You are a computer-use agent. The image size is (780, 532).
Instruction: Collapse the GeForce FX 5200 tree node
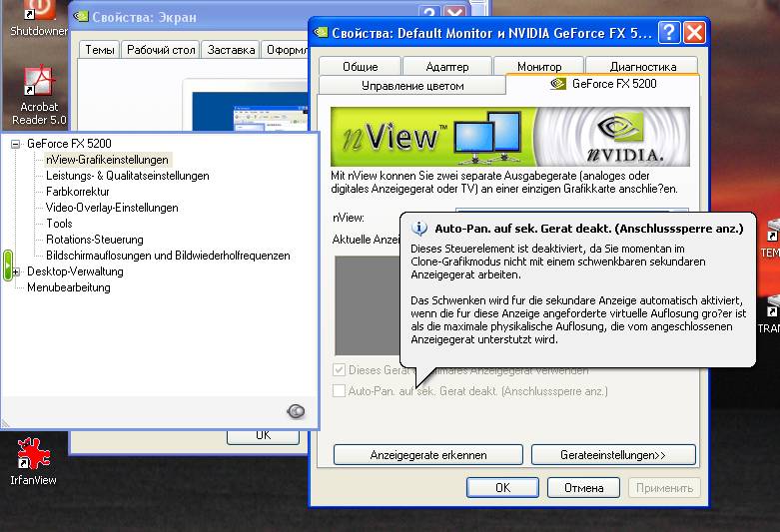click(15, 144)
